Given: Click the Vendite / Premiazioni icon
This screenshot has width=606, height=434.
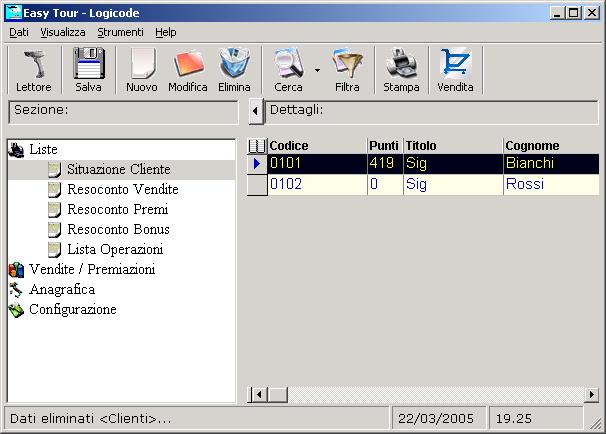Looking at the screenshot, I should coord(16,270).
